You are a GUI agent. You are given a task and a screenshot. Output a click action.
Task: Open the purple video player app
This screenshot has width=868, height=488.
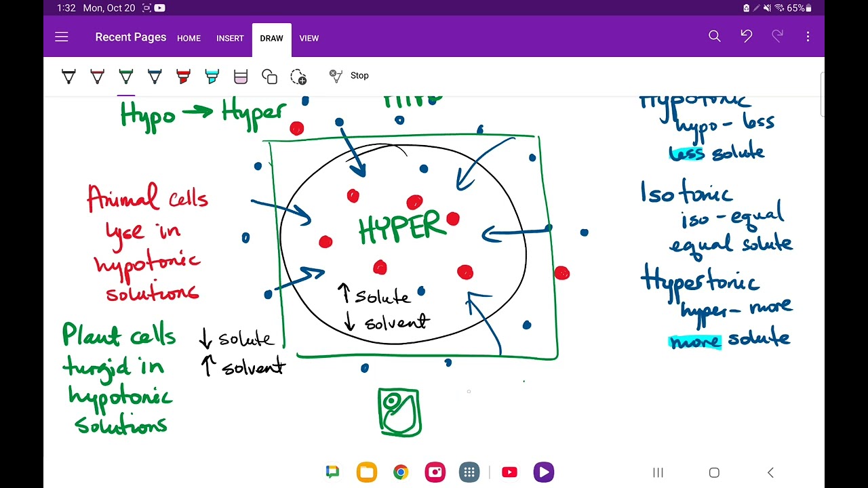[x=544, y=472]
